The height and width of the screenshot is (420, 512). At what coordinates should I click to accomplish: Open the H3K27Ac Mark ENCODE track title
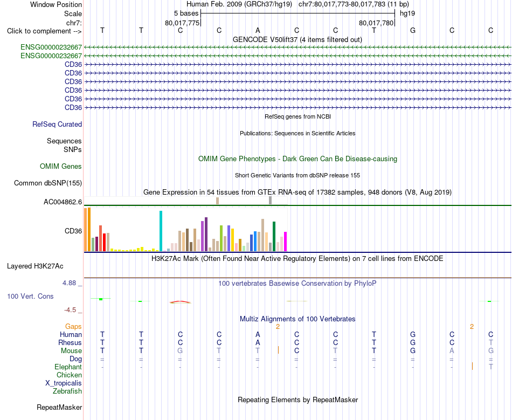[x=297, y=259]
